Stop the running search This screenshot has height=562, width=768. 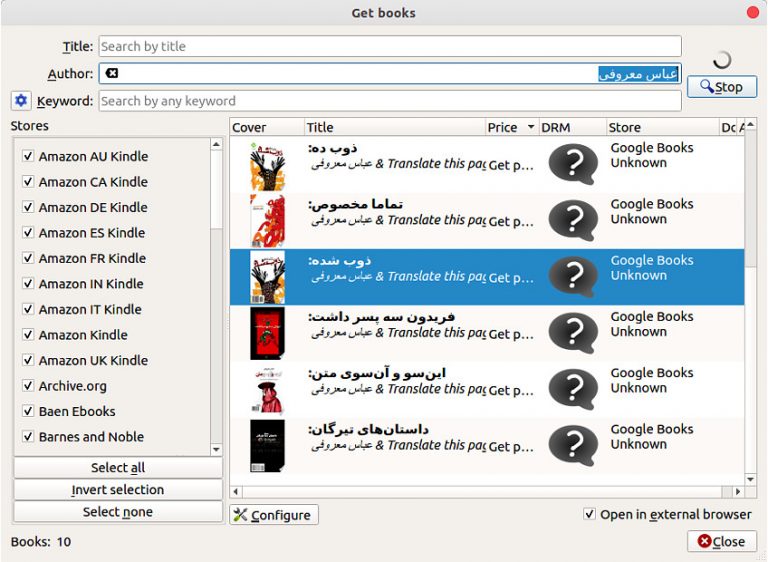[x=722, y=87]
